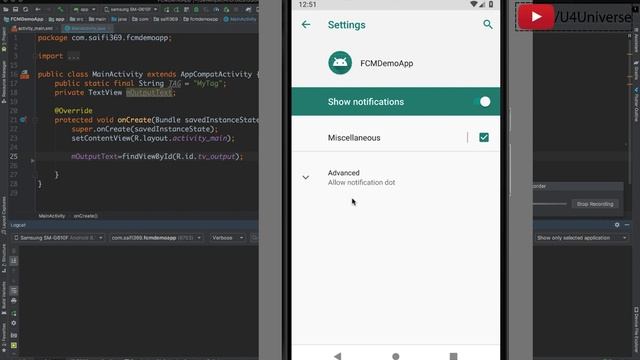Click the green screen record icon in Logcat
The width and height of the screenshot is (640, 360).
[13, 345]
